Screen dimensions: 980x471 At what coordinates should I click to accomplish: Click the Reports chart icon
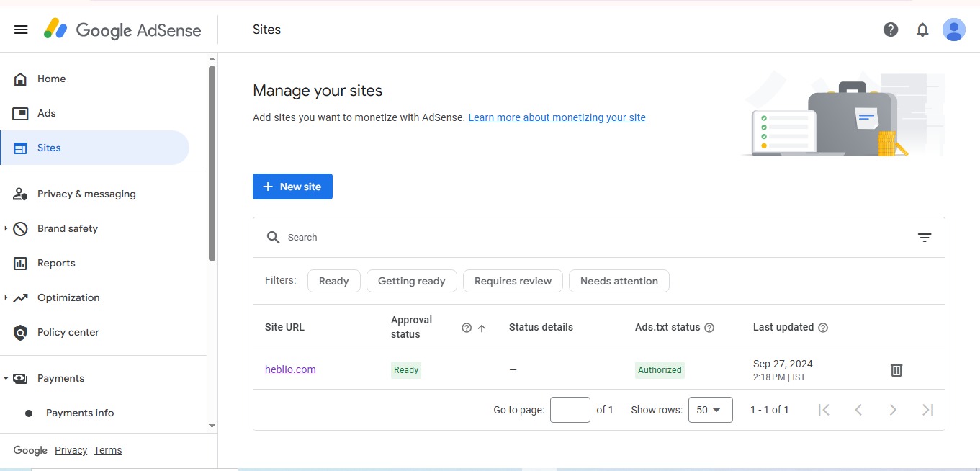pyautogui.click(x=21, y=263)
